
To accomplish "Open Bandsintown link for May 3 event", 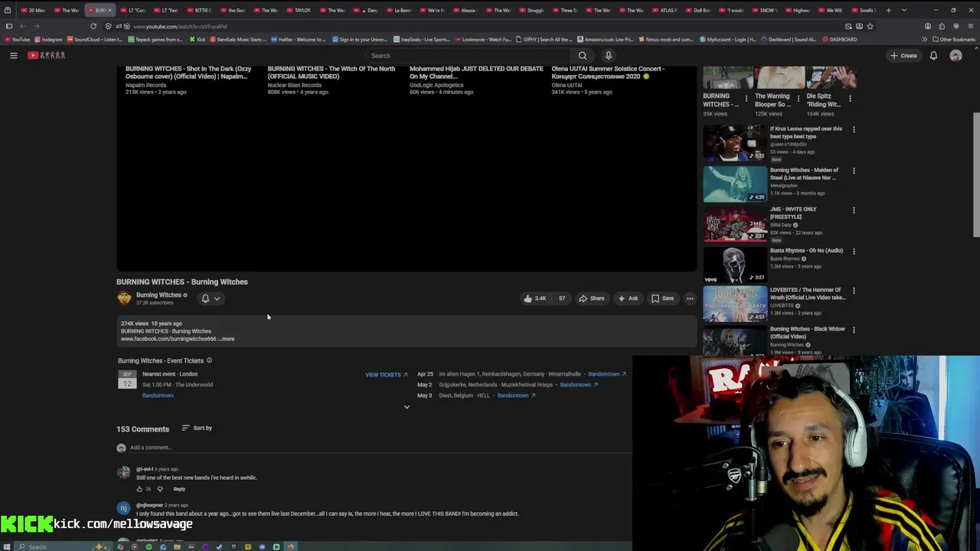I will (516, 396).
